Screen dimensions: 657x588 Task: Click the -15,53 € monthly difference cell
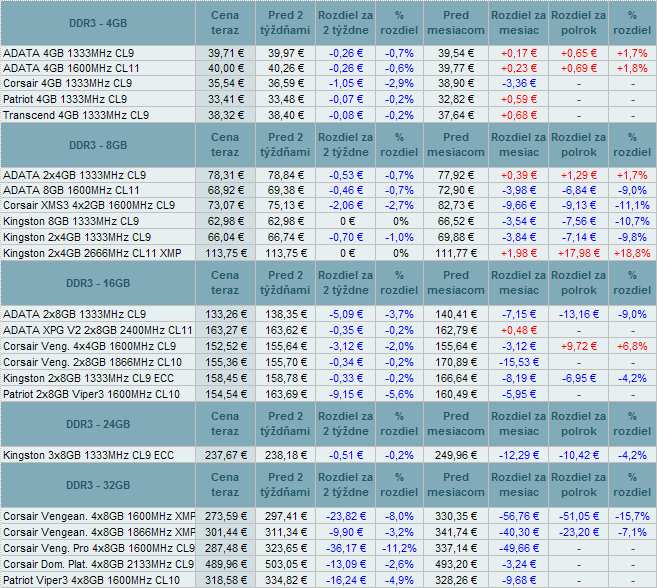[x=519, y=362]
